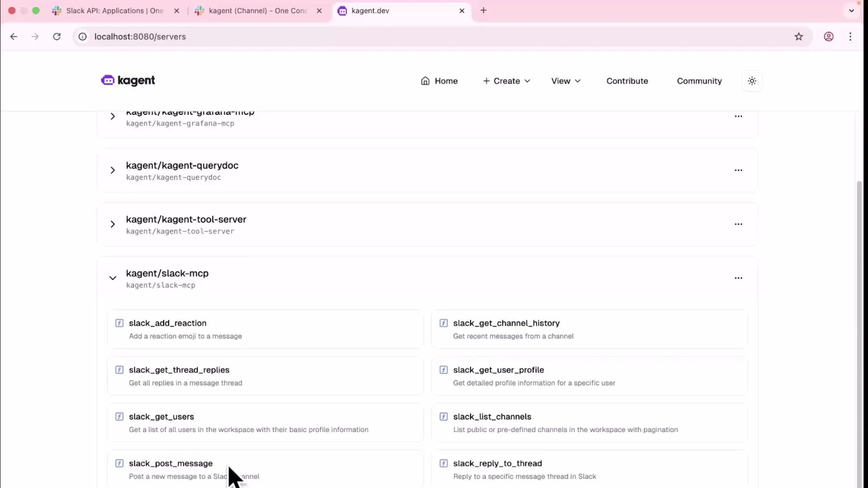Click the slack_get_thread_replies function icon
Image resolution: width=868 pixels, height=488 pixels.
(119, 370)
